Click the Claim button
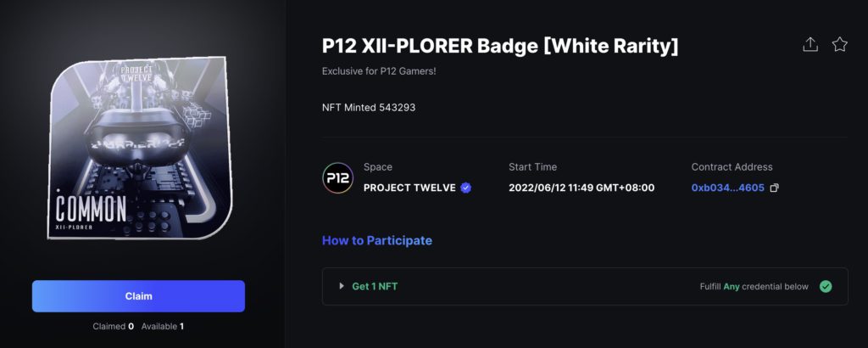This screenshot has height=348, width=868. [138, 296]
